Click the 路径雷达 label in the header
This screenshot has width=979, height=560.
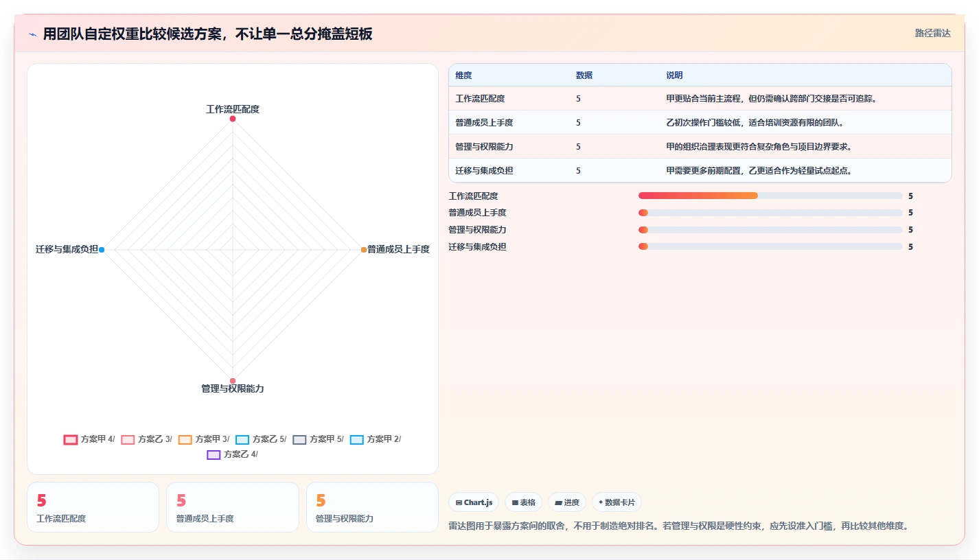click(x=933, y=33)
